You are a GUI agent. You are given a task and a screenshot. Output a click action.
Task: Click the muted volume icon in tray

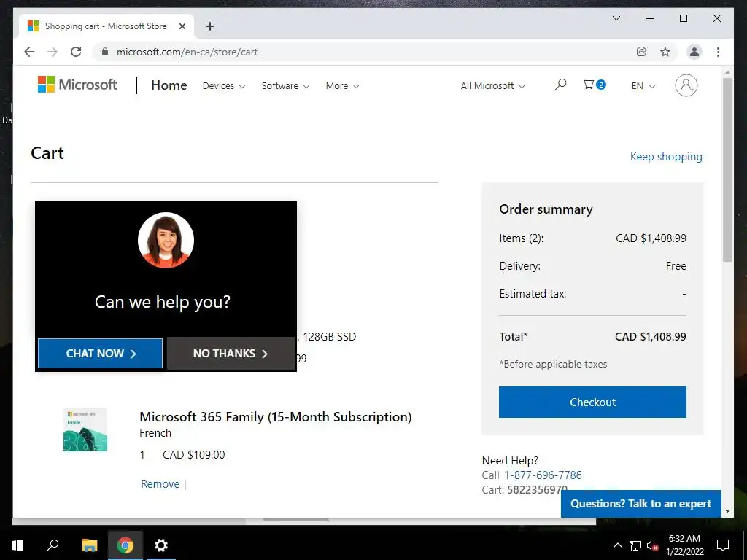652,545
